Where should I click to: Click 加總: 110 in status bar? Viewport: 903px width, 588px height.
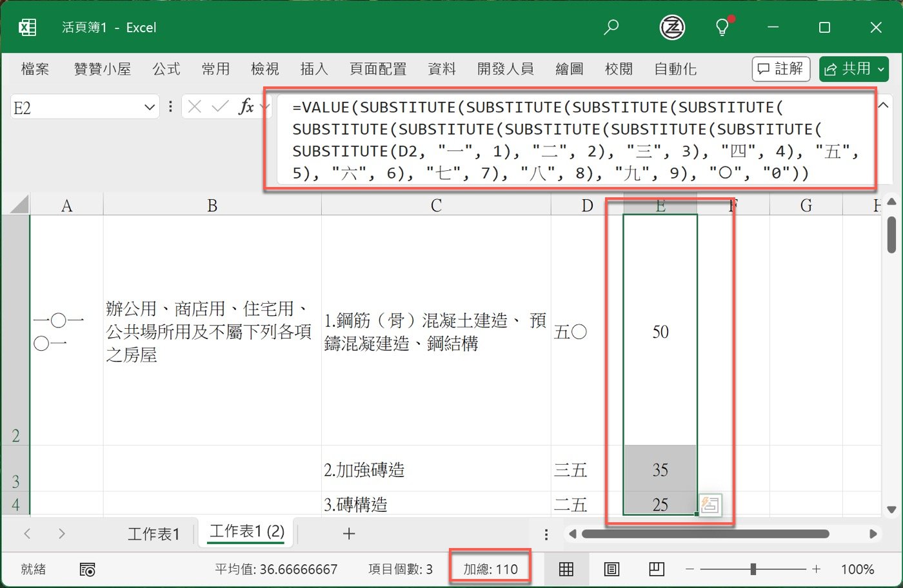(x=490, y=569)
